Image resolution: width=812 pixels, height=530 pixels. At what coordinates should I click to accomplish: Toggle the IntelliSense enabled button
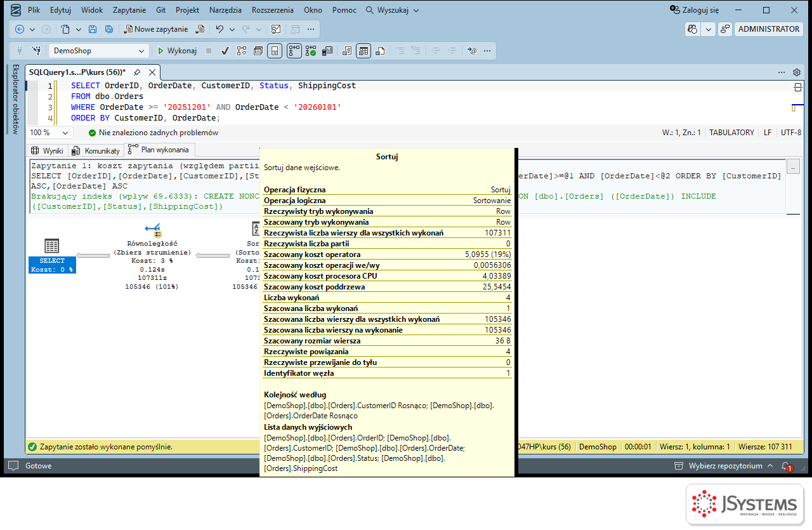[x=275, y=51]
